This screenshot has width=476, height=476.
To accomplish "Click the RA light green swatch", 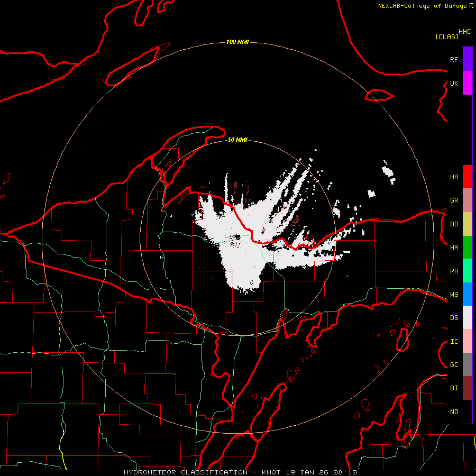I will pyautogui.click(x=467, y=271).
